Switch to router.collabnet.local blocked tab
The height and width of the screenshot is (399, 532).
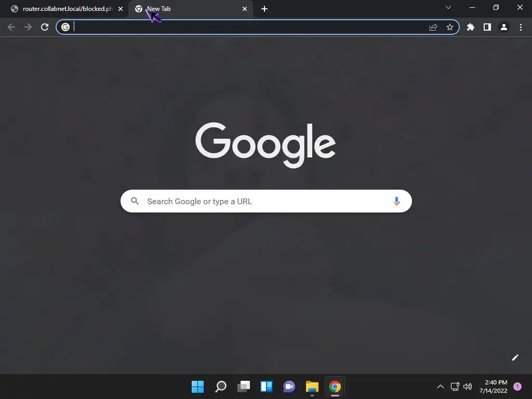click(64, 9)
